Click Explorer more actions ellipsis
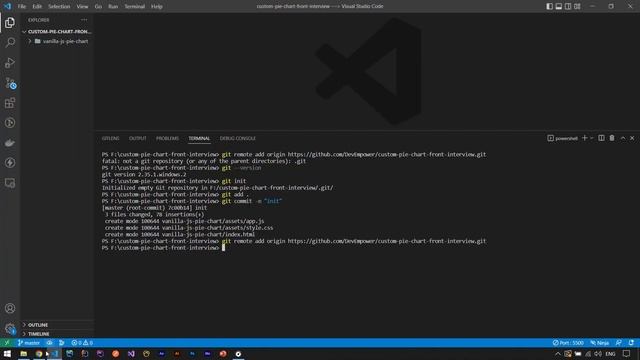This screenshot has width=640, height=360. tap(84, 20)
